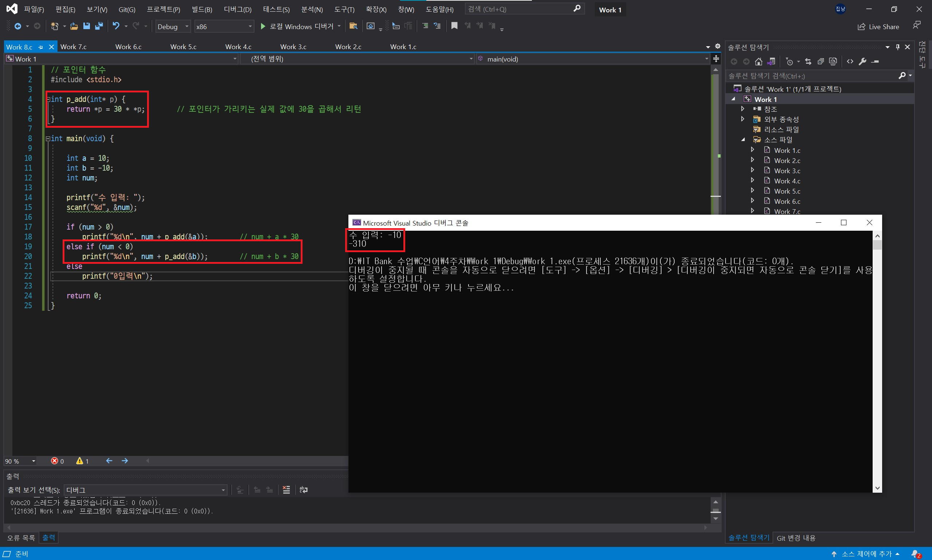Image resolution: width=932 pixels, height=560 pixels.
Task: Switch to the Work 5.c tab
Action: tap(183, 47)
